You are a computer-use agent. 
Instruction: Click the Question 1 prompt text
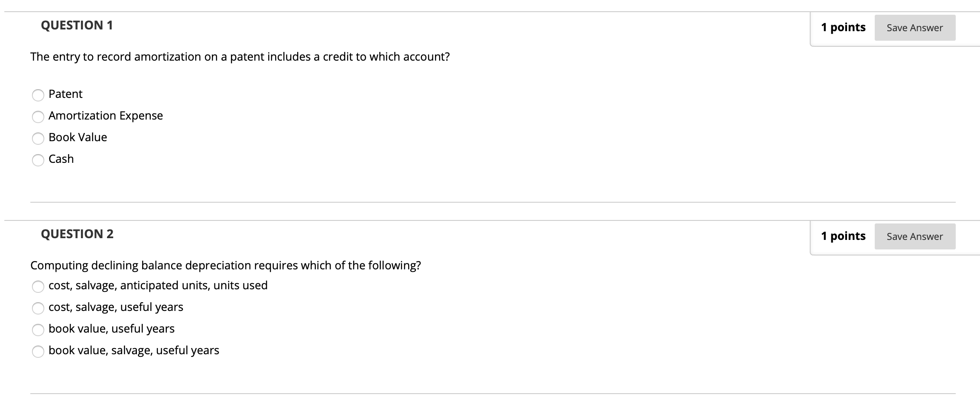point(240,56)
